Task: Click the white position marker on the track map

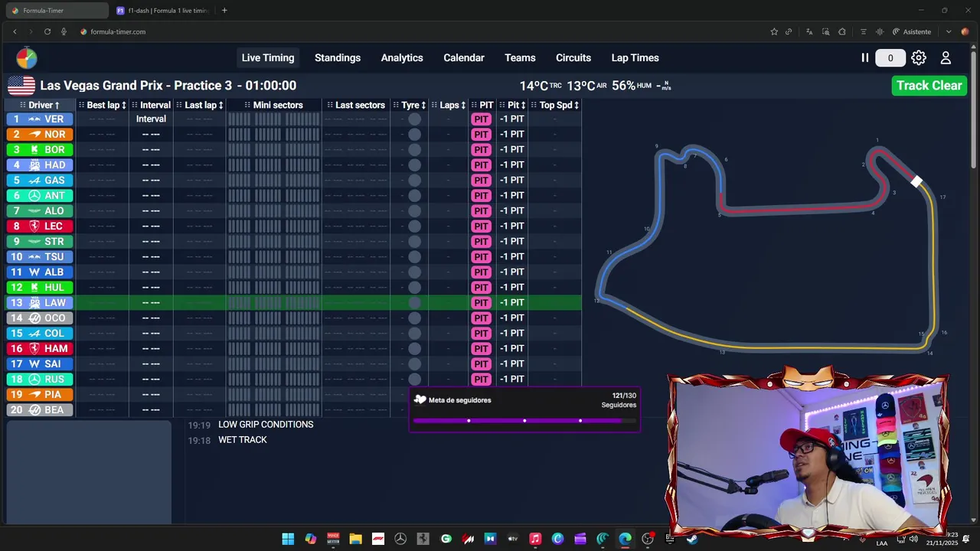Action: point(916,181)
